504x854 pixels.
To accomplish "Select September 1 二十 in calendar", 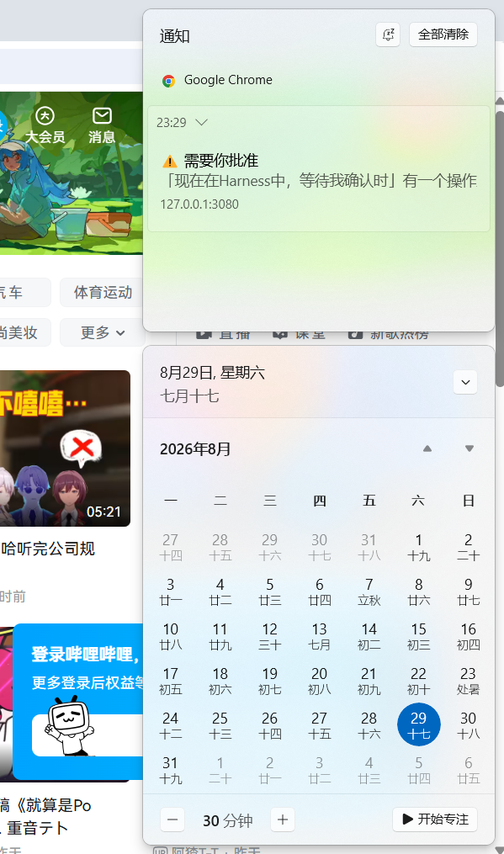I will (x=220, y=770).
